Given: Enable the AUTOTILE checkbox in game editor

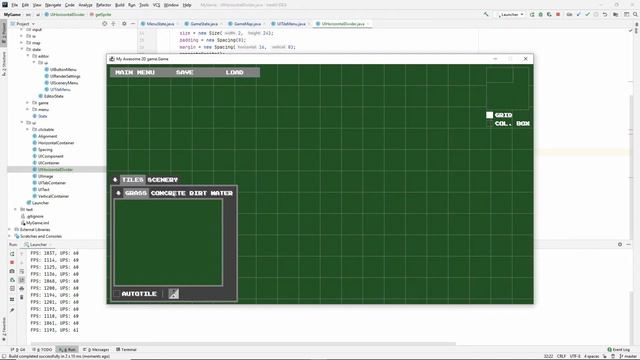Looking at the screenshot, I should point(117,293).
